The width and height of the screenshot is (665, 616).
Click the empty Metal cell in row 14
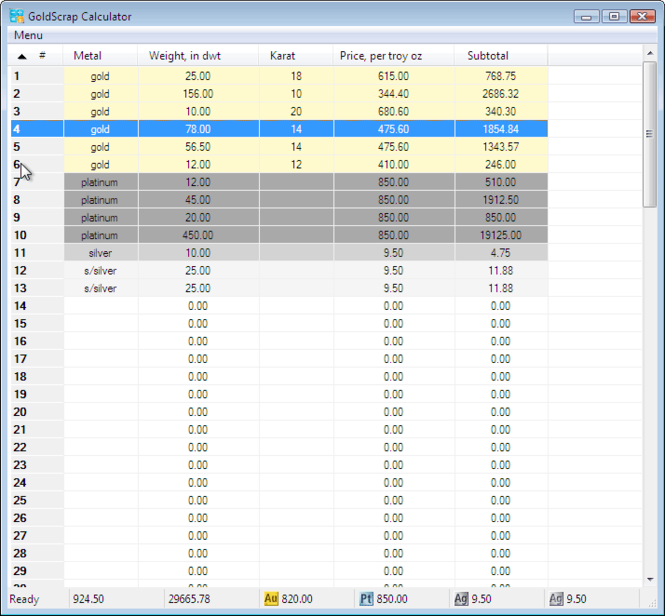click(101, 306)
